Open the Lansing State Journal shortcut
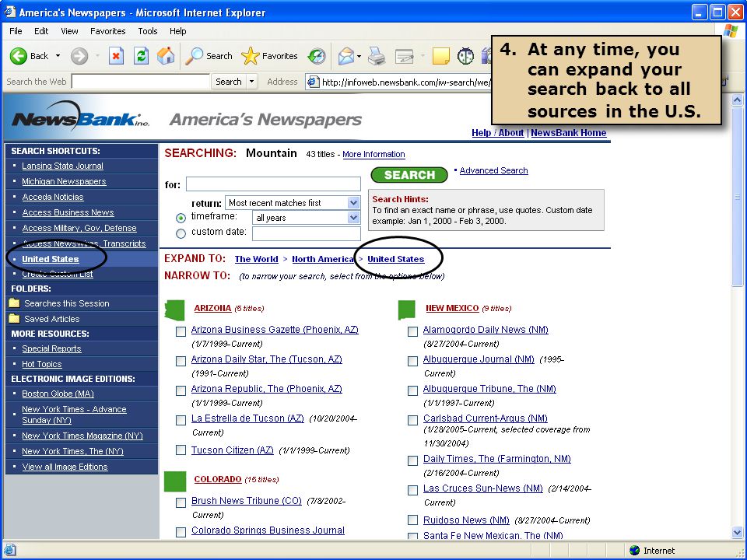 (x=62, y=166)
